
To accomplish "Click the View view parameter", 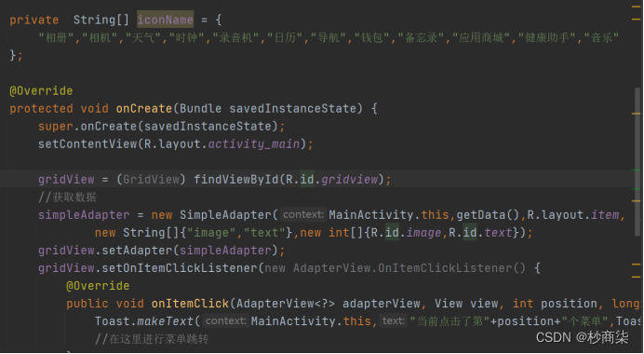I will pos(466,304).
